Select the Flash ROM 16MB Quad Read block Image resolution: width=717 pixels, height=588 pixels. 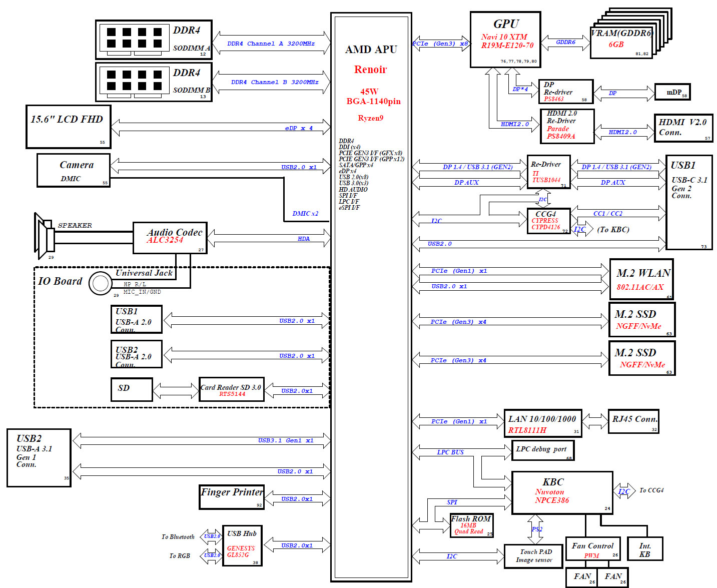pyautogui.click(x=471, y=525)
